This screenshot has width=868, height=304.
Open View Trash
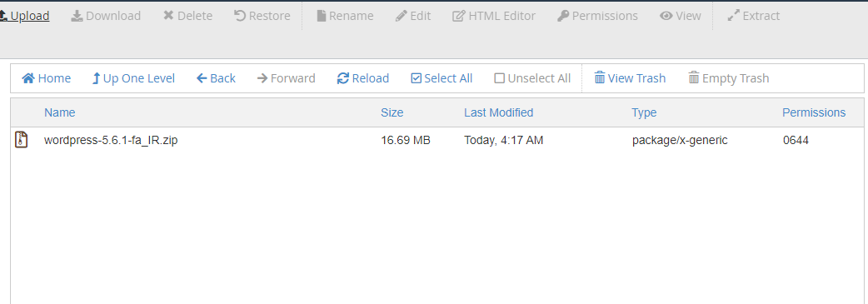pos(630,78)
